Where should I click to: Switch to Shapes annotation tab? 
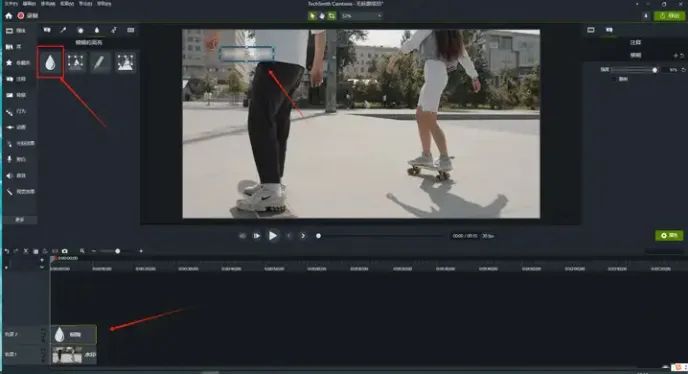click(80, 30)
